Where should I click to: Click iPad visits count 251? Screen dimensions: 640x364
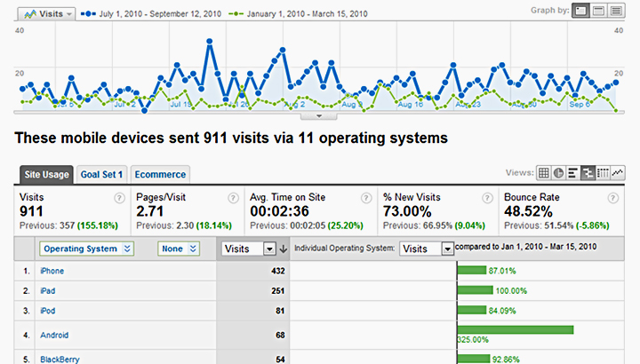[278, 290]
